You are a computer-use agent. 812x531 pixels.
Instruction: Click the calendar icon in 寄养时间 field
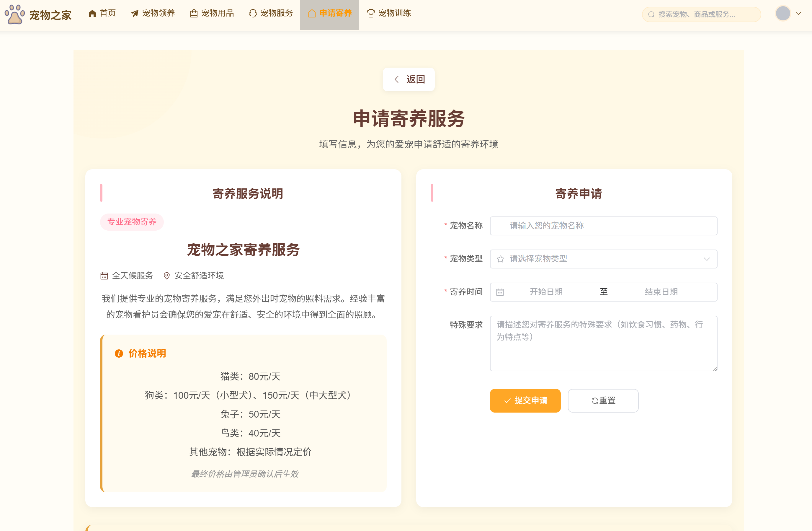(500, 292)
